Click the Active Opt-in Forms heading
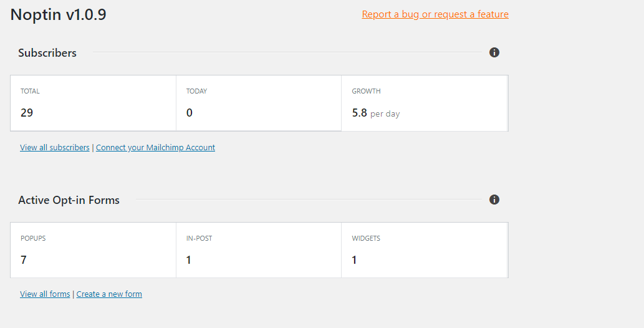This screenshot has height=328, width=644. 69,200
